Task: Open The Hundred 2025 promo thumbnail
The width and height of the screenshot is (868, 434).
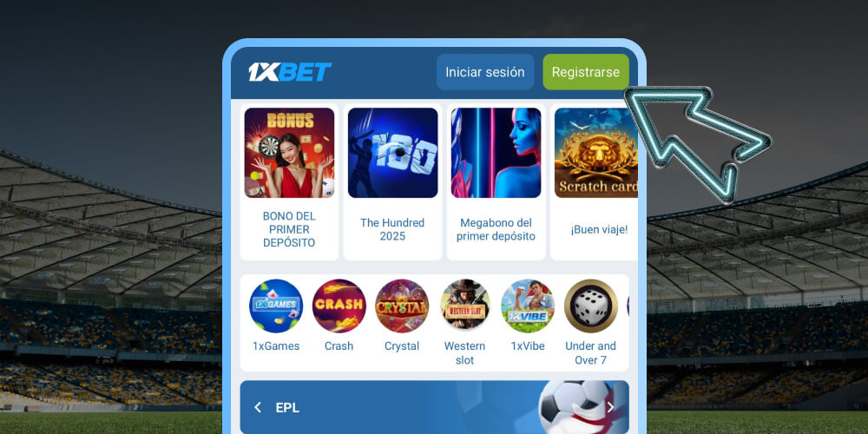Action: click(x=392, y=153)
